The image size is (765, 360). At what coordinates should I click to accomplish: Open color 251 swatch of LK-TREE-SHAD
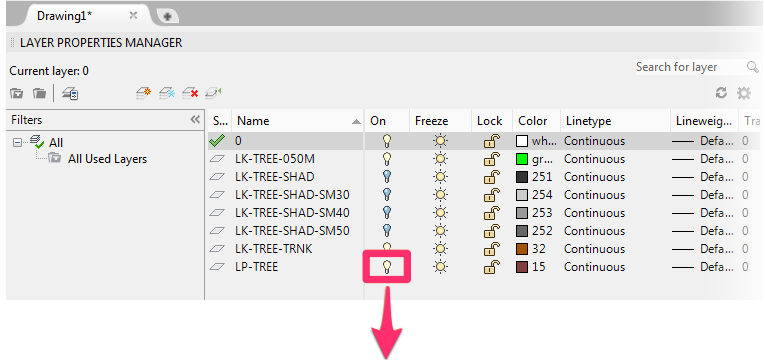(522, 177)
